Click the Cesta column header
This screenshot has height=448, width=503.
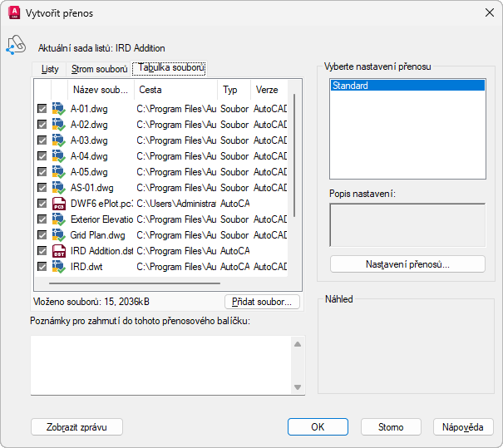(x=175, y=90)
